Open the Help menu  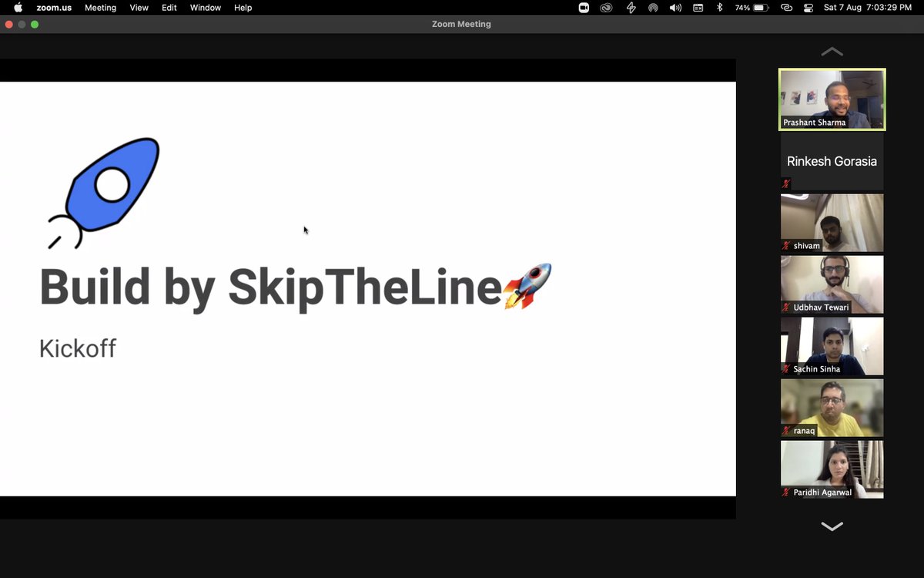point(243,8)
